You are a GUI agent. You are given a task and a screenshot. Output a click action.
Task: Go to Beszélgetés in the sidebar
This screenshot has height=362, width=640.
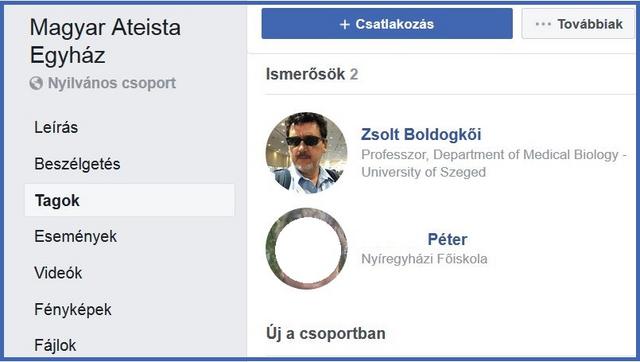tap(77, 164)
